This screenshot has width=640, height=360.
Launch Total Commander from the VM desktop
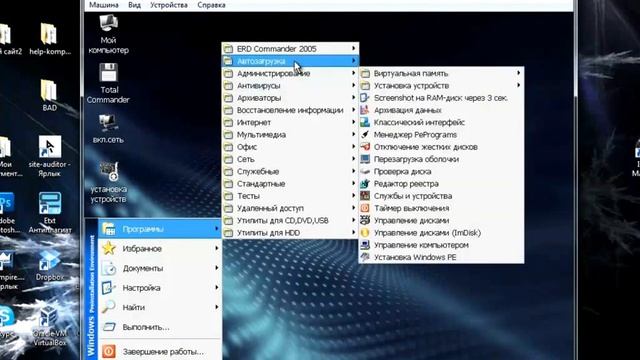(108, 83)
